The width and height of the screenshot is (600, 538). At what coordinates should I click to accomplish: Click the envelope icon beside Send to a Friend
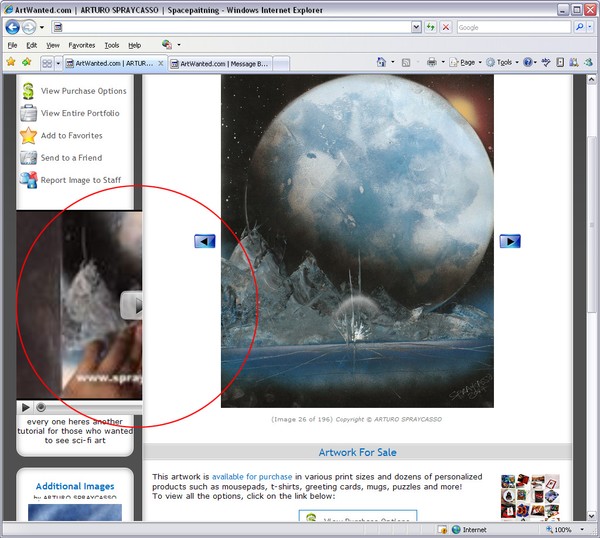[x=28, y=158]
